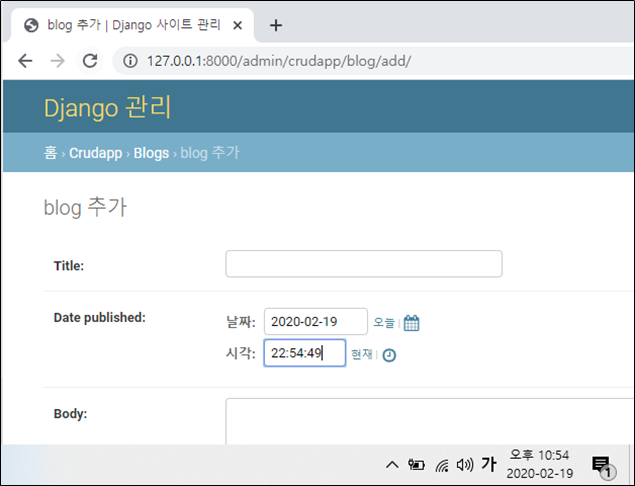Click the 현재 now shortcut link

(361, 354)
